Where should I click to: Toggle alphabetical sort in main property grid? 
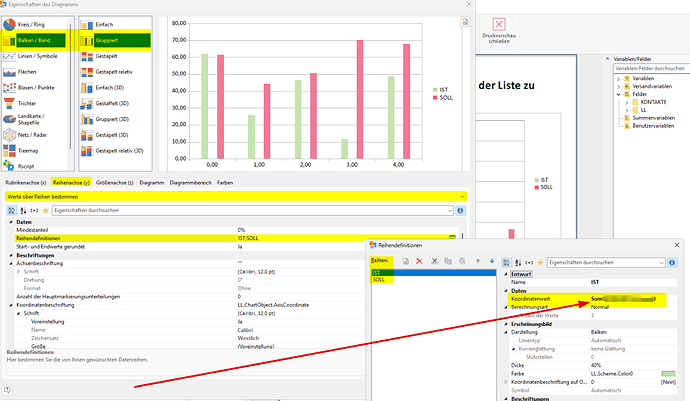coord(23,210)
